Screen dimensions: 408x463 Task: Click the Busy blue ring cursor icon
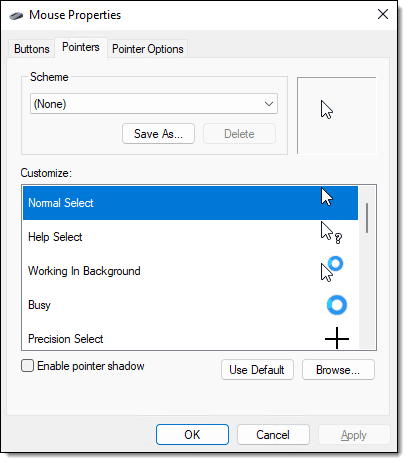click(x=337, y=305)
